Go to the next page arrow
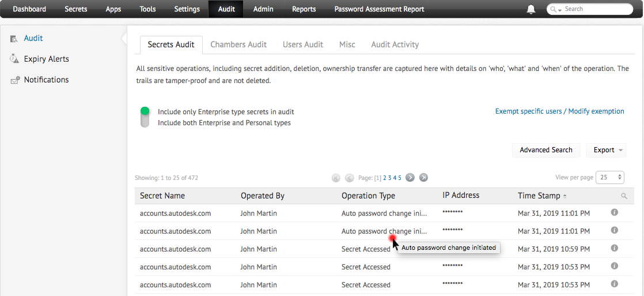Viewport: 644px width, 296px height. pyautogui.click(x=410, y=178)
